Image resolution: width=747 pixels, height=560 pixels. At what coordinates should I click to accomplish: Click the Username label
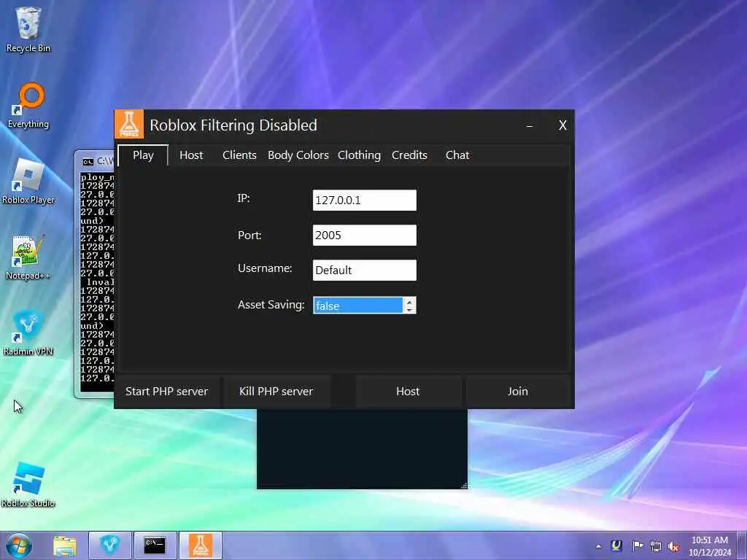click(x=265, y=268)
